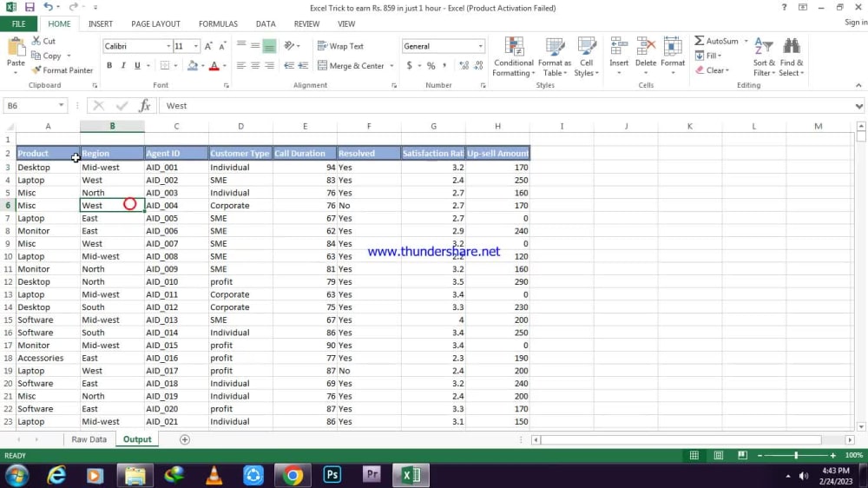The image size is (868, 488).
Task: Open the Format as Table gallery
Action: click(554, 57)
